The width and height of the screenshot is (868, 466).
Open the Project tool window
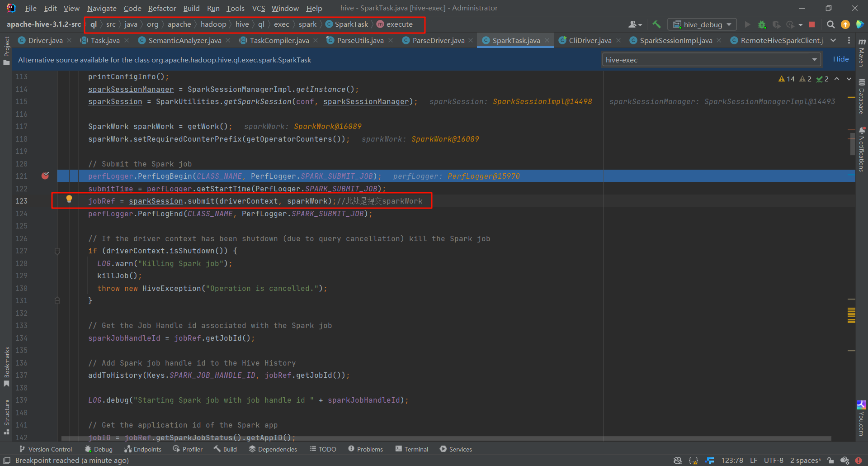[6, 51]
